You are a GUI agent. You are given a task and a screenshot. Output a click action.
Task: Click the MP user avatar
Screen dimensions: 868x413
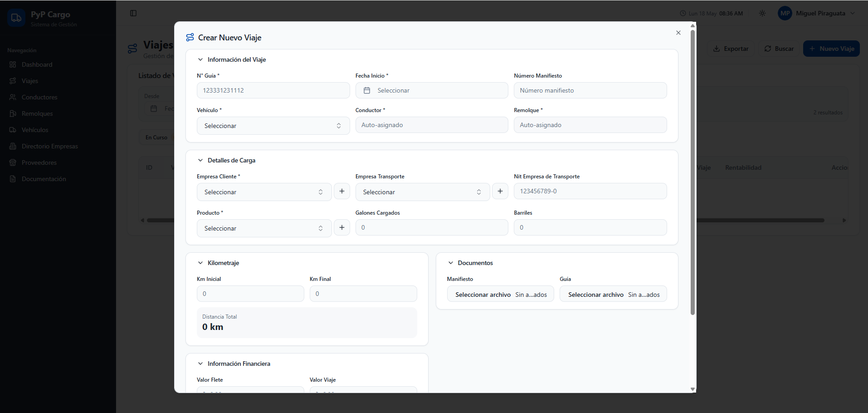pyautogui.click(x=785, y=13)
